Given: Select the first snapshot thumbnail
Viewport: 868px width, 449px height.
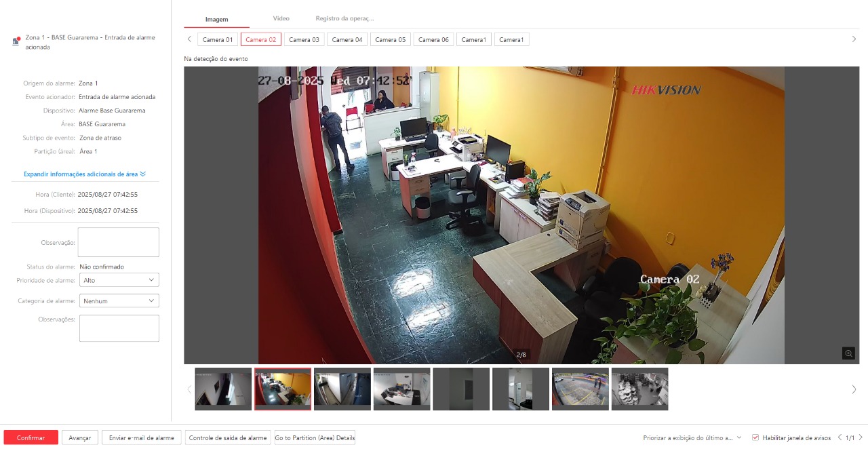Looking at the screenshot, I should [223, 389].
